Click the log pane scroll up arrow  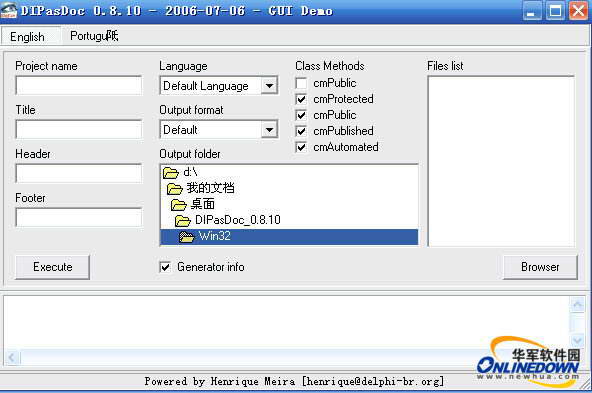(578, 304)
